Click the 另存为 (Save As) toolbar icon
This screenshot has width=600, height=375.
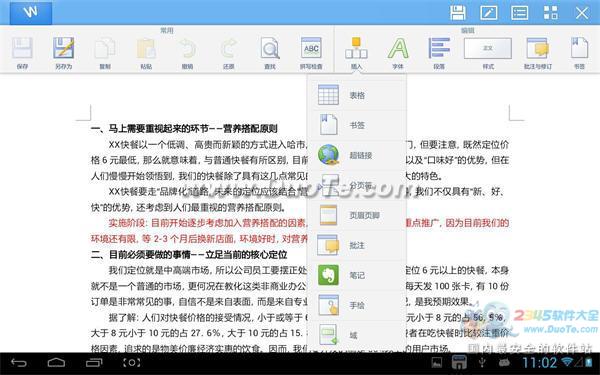[64, 53]
